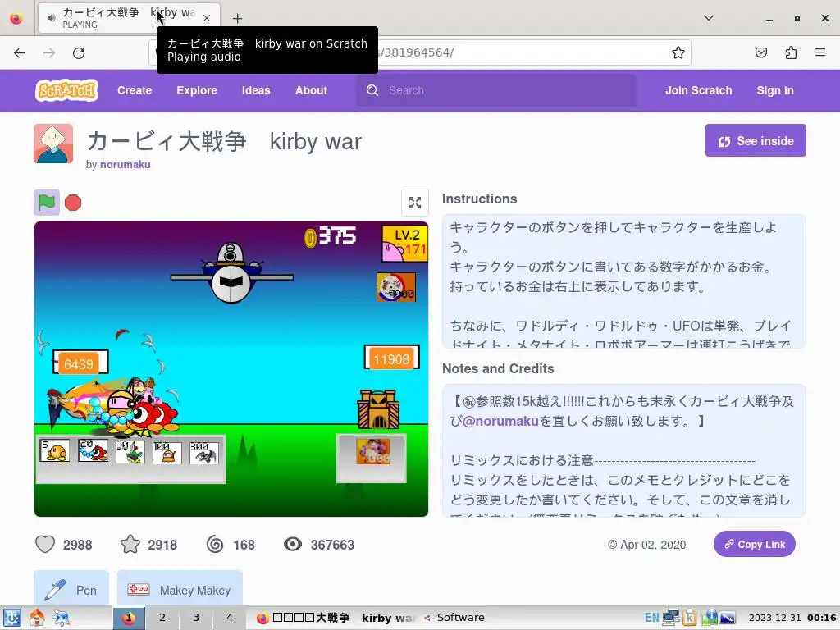Bookmark this page with the star icon

pos(678,52)
